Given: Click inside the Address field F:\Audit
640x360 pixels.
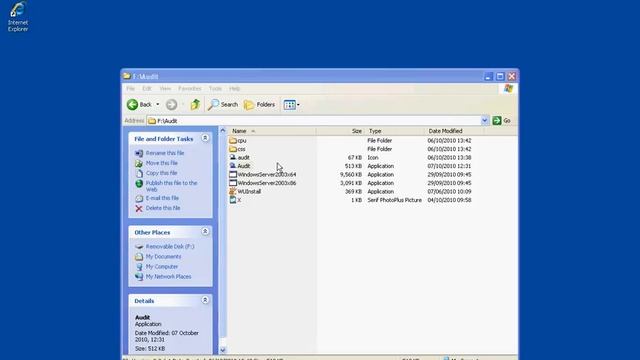Looking at the screenshot, I should [314, 120].
